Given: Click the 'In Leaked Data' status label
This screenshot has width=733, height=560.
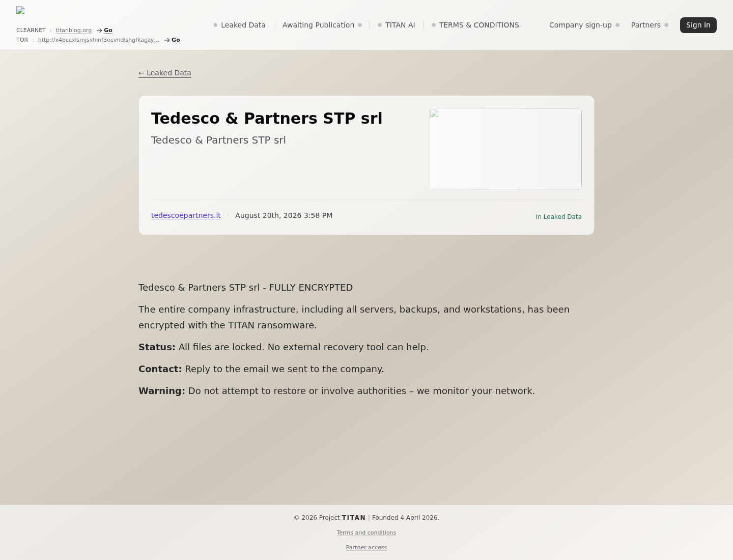Looking at the screenshot, I should pos(558,217).
